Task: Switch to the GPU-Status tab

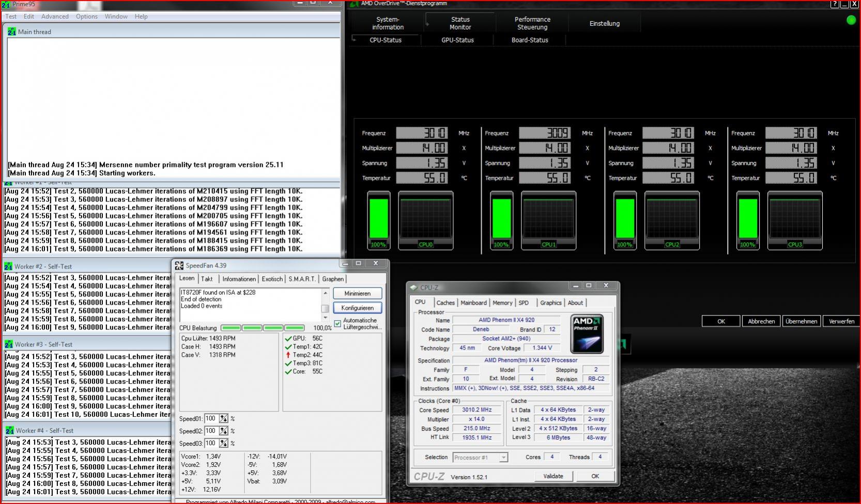Action: [x=457, y=40]
